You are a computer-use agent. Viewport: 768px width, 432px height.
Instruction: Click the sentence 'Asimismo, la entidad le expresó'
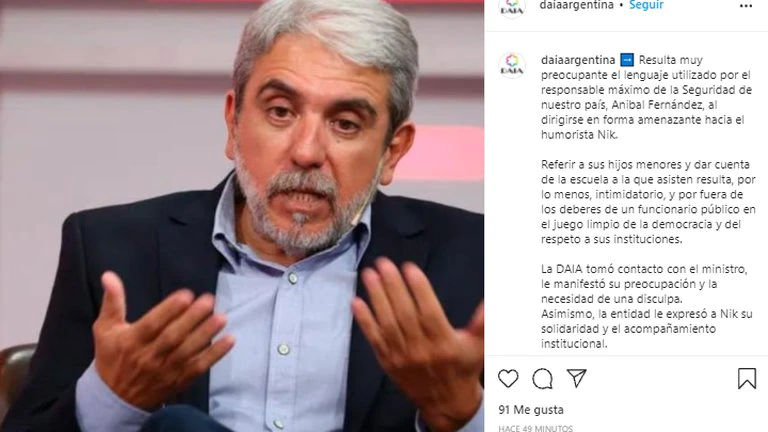647,329
